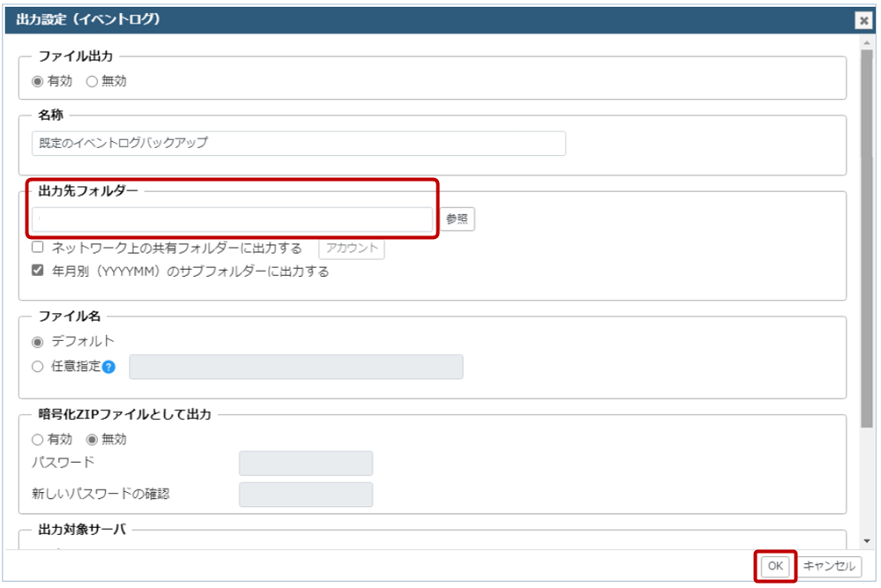Click the 新しいパスワードの確認 field
The image size is (881, 588).
[x=305, y=494]
